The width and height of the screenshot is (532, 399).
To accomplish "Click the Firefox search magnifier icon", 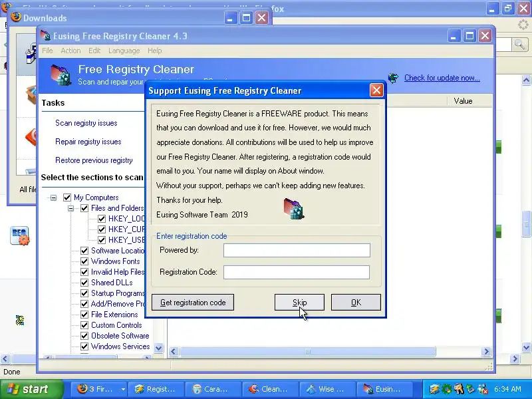I will pos(519,44).
